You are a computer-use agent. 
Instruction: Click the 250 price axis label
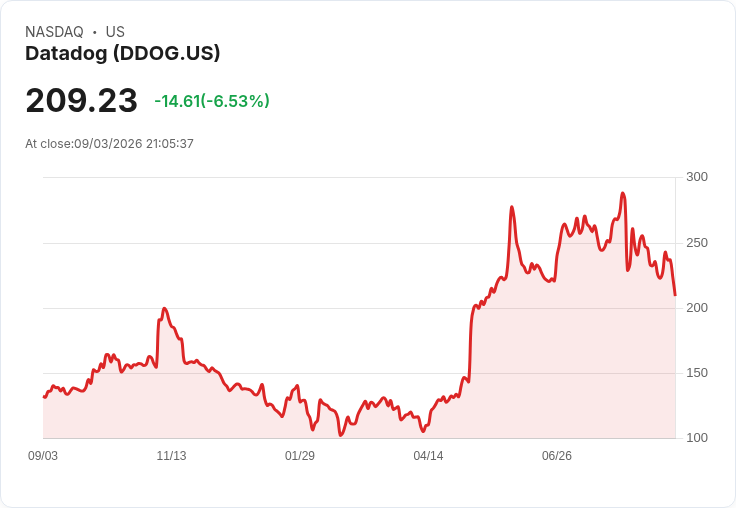point(697,243)
